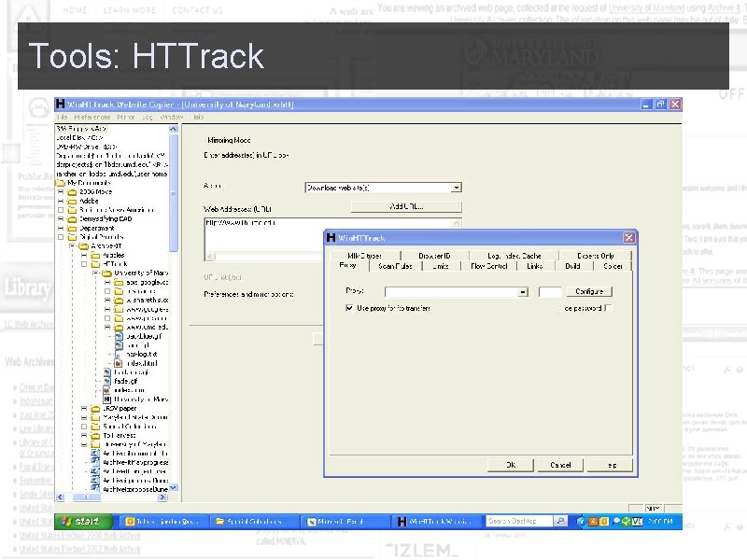Switch to the Links tab
The height and width of the screenshot is (560, 747).
pyautogui.click(x=534, y=266)
